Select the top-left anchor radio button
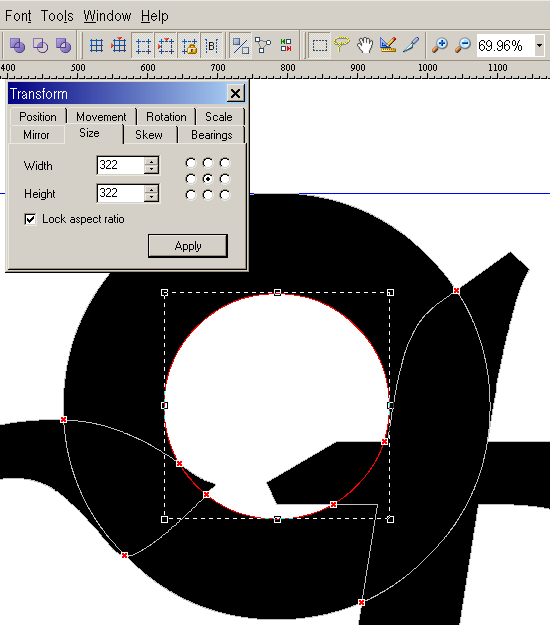This screenshot has height=625, width=550. coord(191,163)
